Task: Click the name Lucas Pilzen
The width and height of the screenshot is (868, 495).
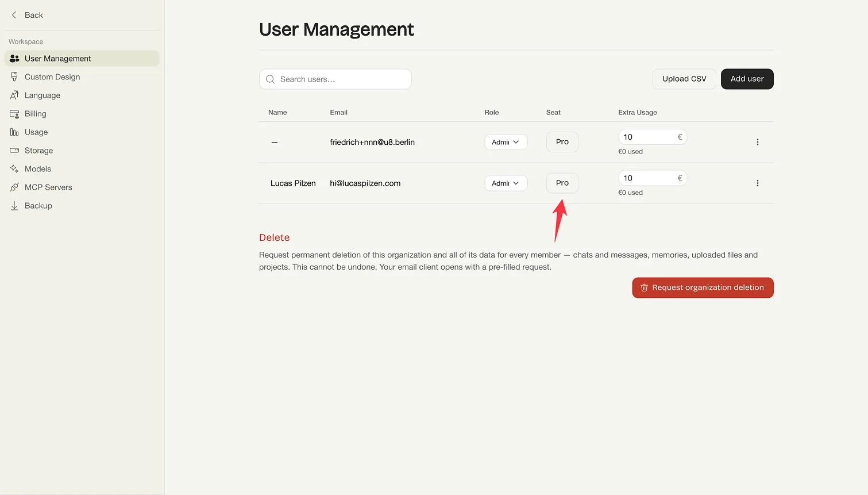Action: point(293,183)
